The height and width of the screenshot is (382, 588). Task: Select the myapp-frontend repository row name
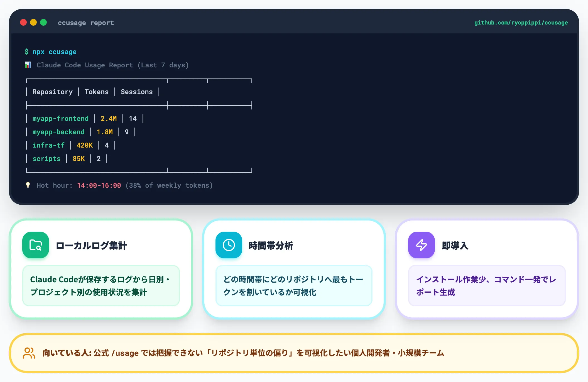click(60, 119)
